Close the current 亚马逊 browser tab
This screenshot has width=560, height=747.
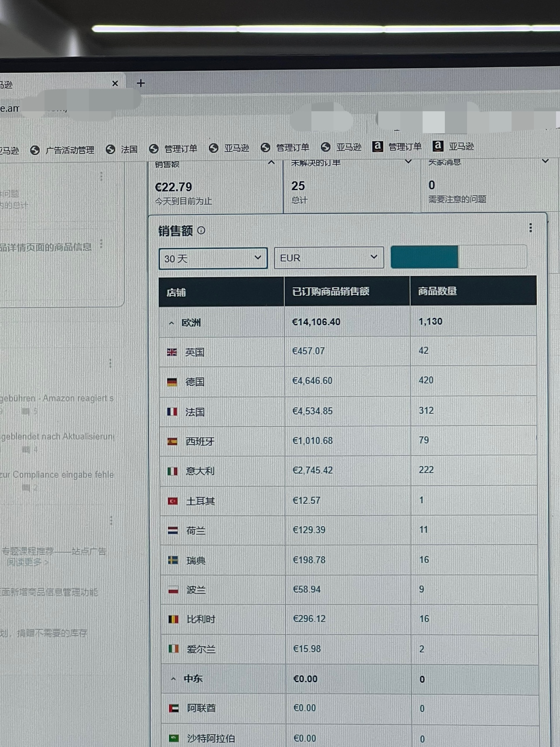(115, 83)
